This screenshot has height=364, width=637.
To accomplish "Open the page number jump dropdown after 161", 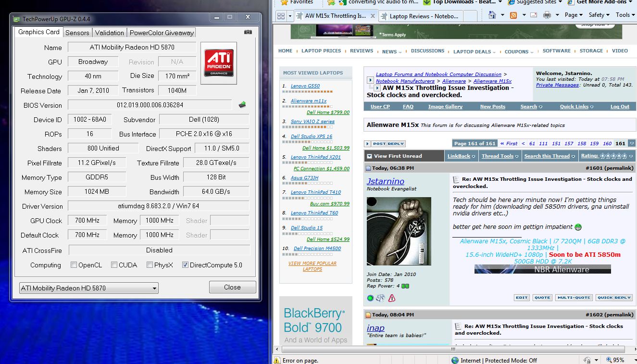I will pos(631,143).
